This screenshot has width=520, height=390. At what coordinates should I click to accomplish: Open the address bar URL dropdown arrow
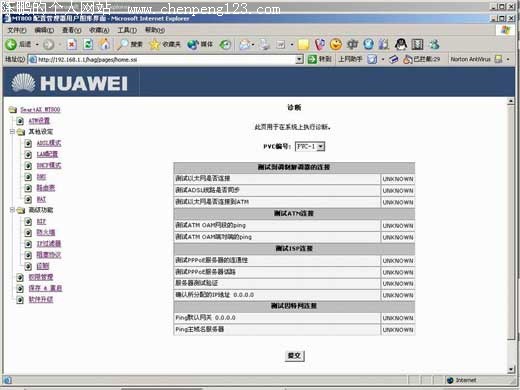299,59
